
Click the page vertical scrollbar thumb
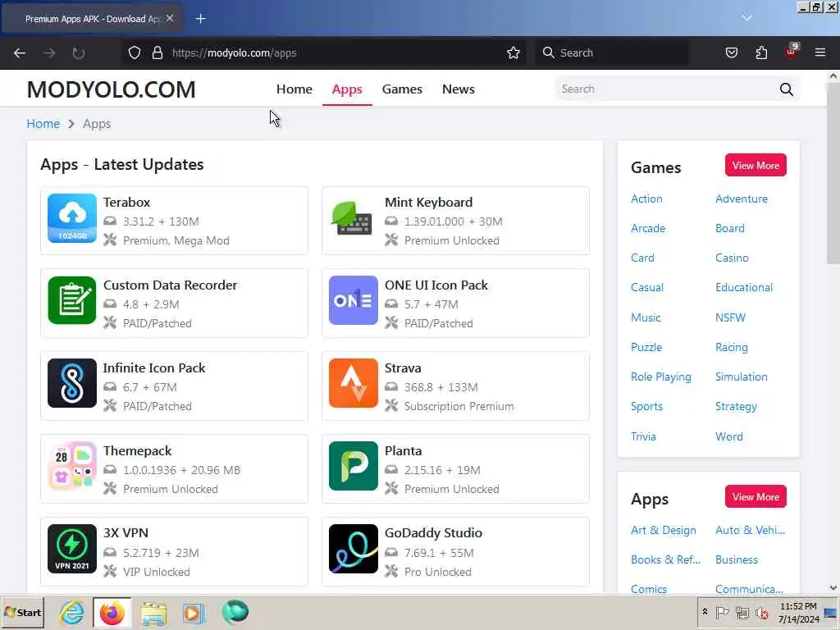pyautogui.click(x=833, y=172)
